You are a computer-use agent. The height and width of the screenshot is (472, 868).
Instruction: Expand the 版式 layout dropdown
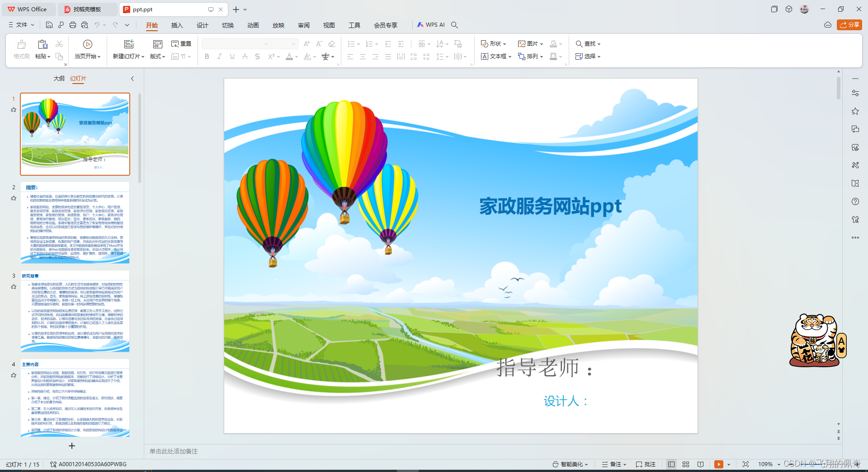(x=158, y=56)
